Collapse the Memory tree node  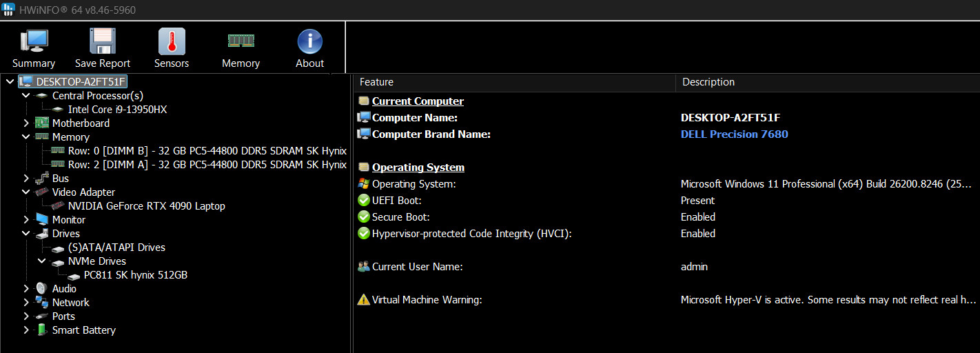(x=26, y=137)
